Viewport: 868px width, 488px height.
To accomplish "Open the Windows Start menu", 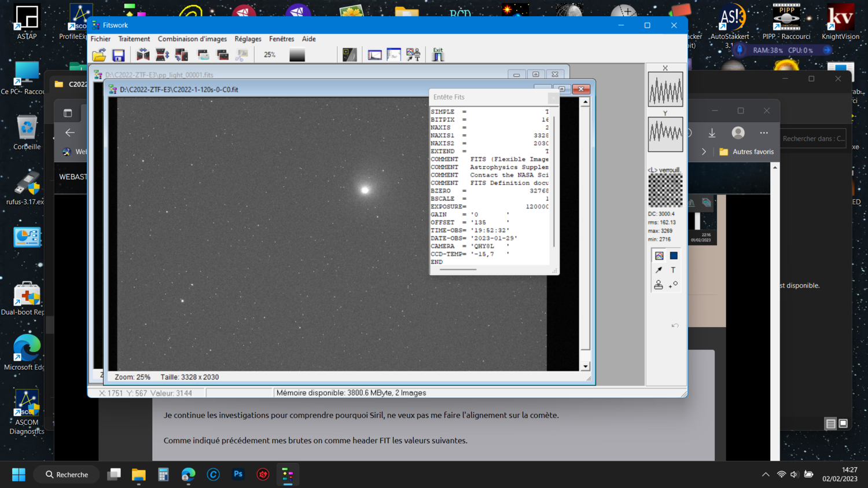I will [x=19, y=475].
